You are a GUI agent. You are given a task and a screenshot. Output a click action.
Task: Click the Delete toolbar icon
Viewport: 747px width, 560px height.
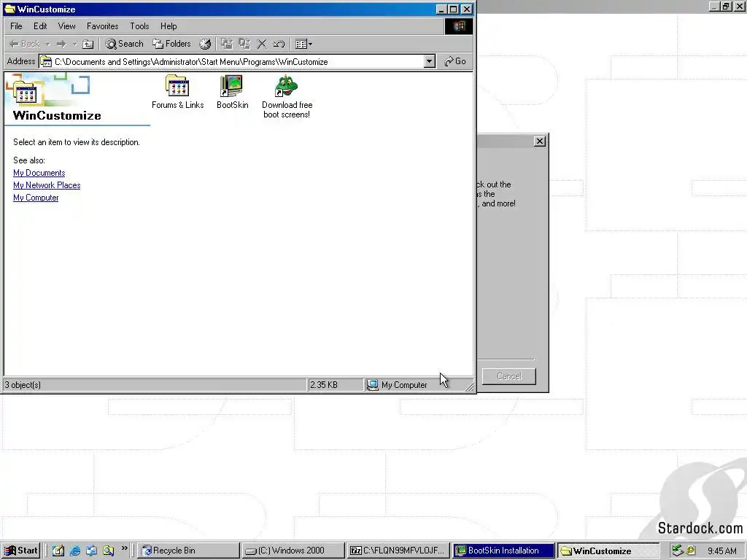(x=262, y=44)
